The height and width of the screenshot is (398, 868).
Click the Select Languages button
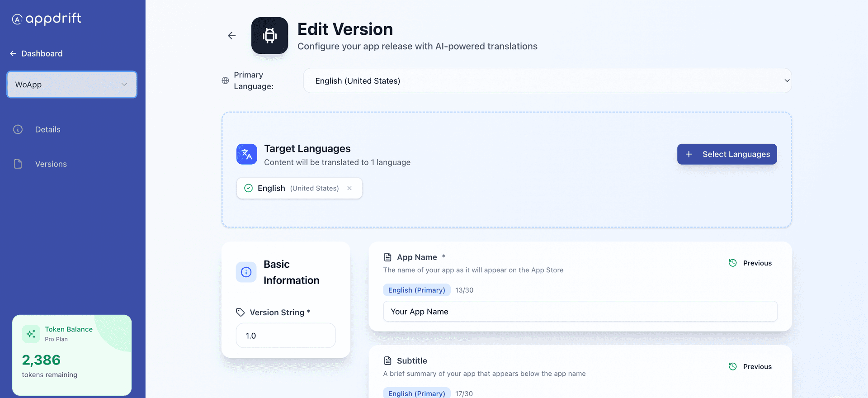point(727,154)
